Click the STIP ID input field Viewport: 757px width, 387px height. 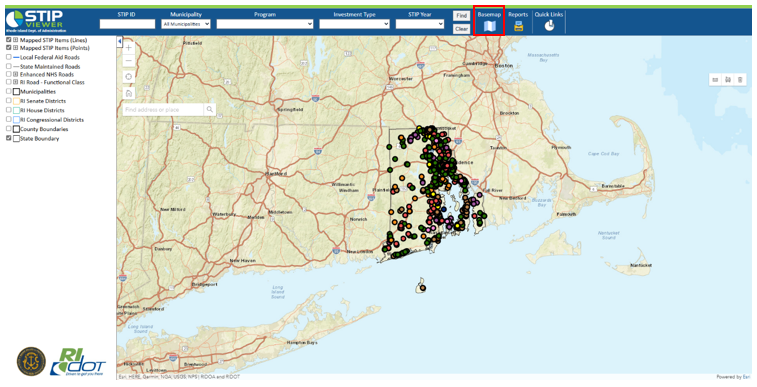click(x=127, y=24)
